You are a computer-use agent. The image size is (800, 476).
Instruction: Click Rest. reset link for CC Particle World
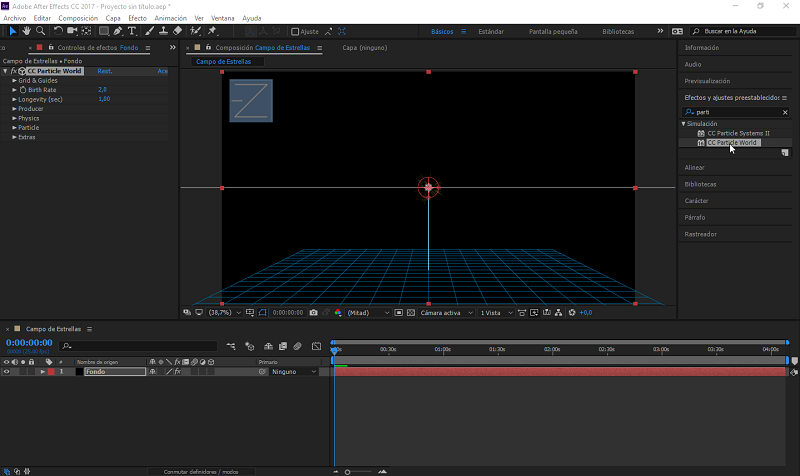click(x=105, y=71)
